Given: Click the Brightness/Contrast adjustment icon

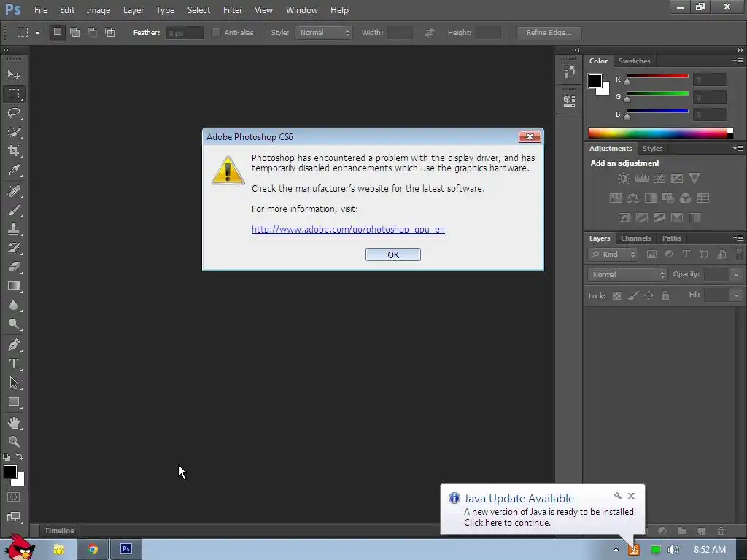Looking at the screenshot, I should [x=624, y=179].
